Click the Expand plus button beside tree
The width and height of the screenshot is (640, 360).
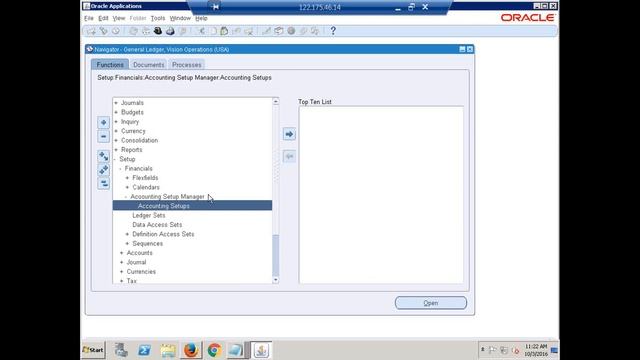[104, 122]
